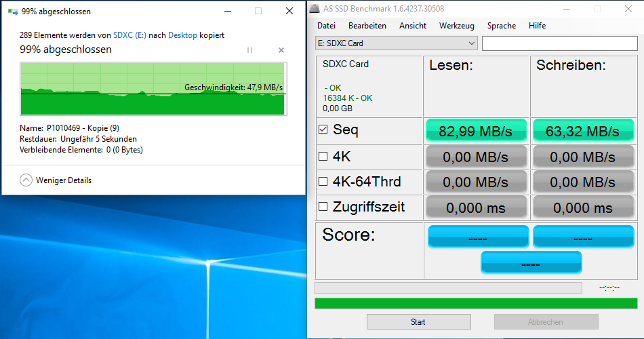Enable the 4K test checkbox
644x339 pixels.
pos(323,156)
